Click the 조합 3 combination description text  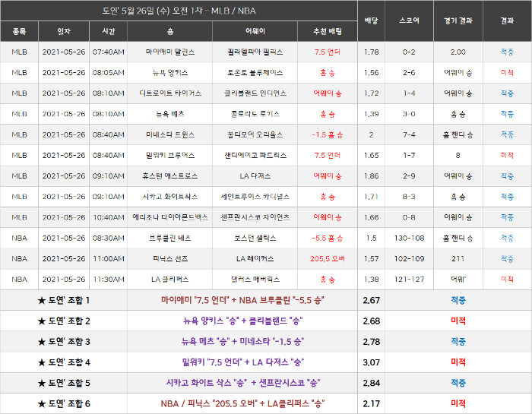[x=242, y=342]
